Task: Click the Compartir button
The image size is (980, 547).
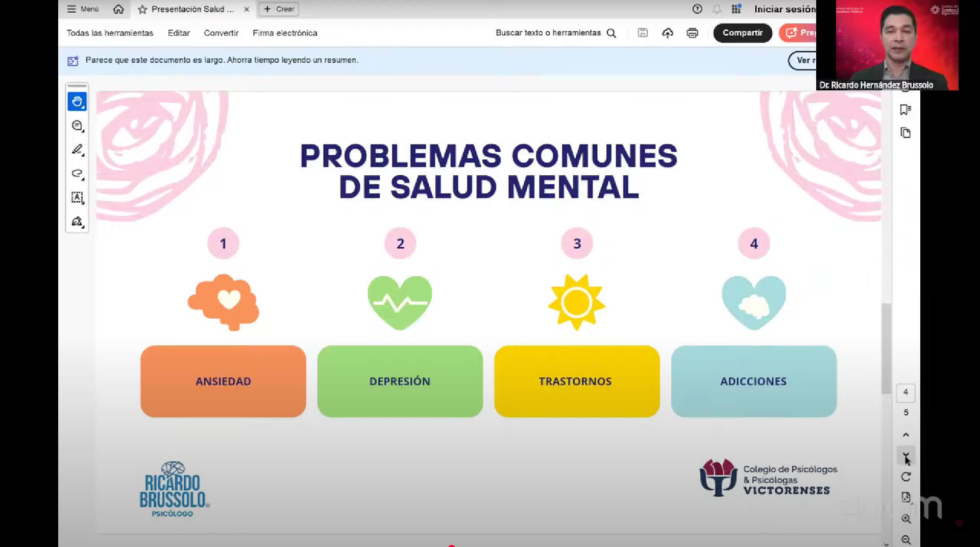Action: tap(742, 33)
